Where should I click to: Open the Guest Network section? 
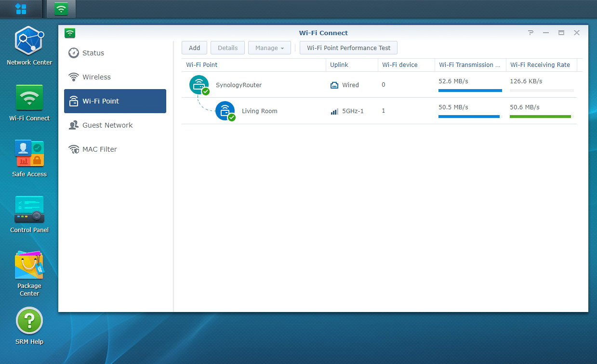tap(107, 125)
